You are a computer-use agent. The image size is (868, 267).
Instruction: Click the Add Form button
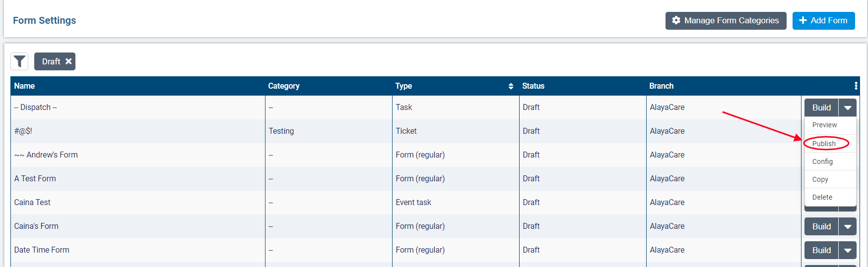pos(823,21)
